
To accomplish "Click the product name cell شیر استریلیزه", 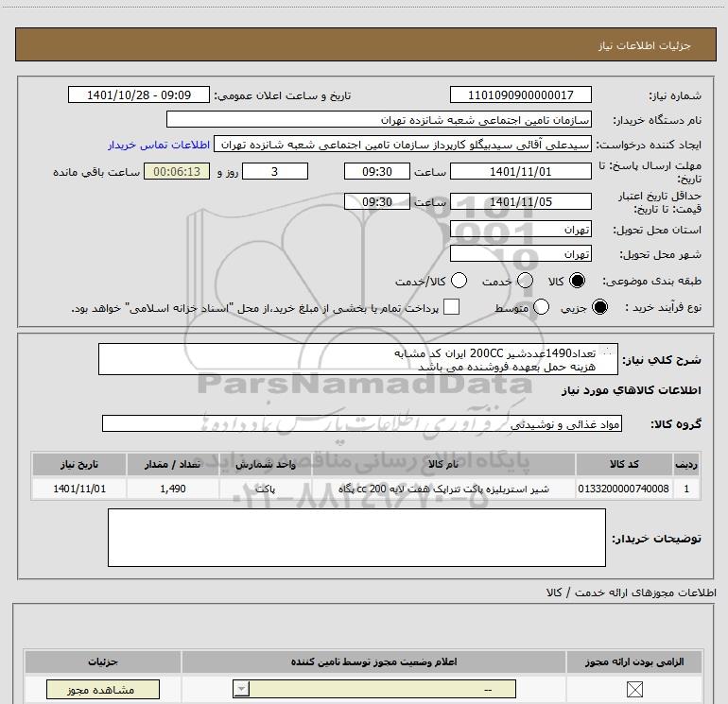I will [x=443, y=489].
